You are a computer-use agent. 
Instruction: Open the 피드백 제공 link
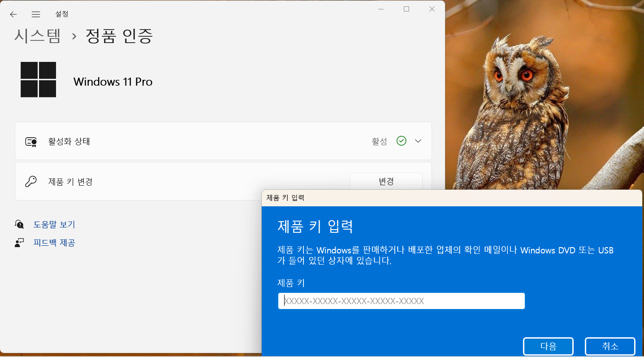pyautogui.click(x=54, y=243)
